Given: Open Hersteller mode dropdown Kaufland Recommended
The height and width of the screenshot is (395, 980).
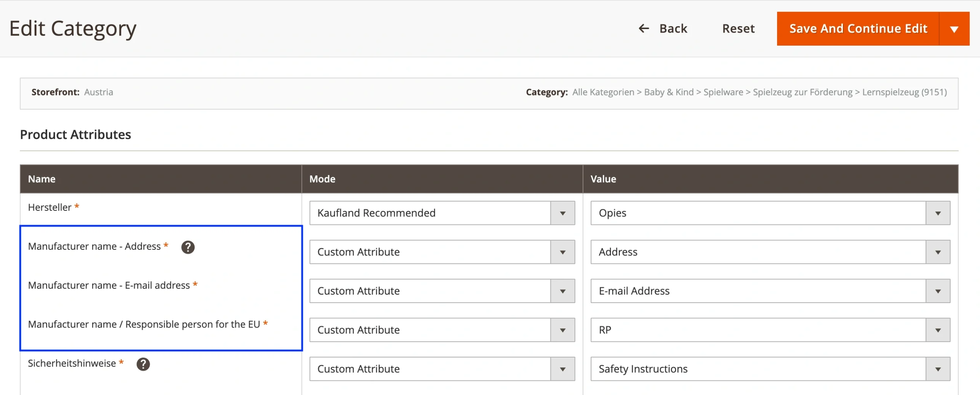Looking at the screenshot, I should pyautogui.click(x=442, y=213).
